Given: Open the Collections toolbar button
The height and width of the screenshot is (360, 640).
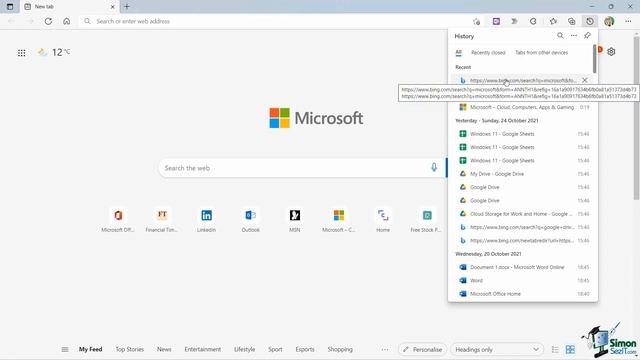Looking at the screenshot, I should [x=571, y=21].
